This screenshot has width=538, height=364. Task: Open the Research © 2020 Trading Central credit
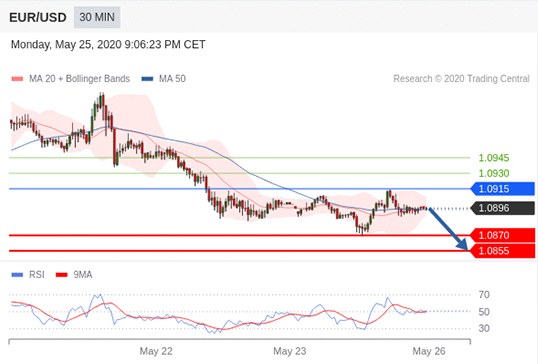pyautogui.click(x=461, y=79)
